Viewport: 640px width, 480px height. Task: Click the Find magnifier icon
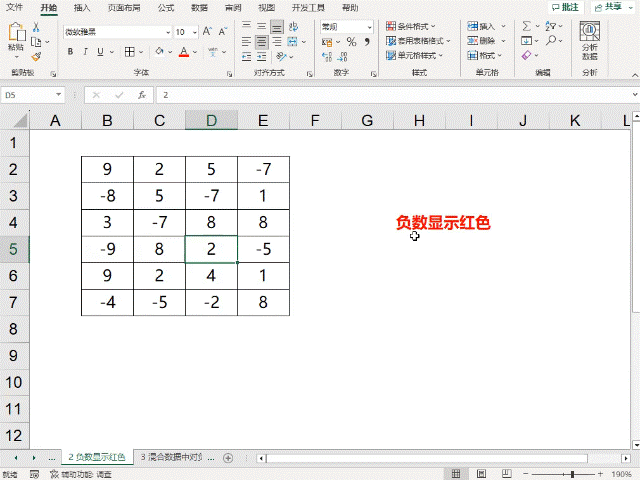tap(551, 40)
